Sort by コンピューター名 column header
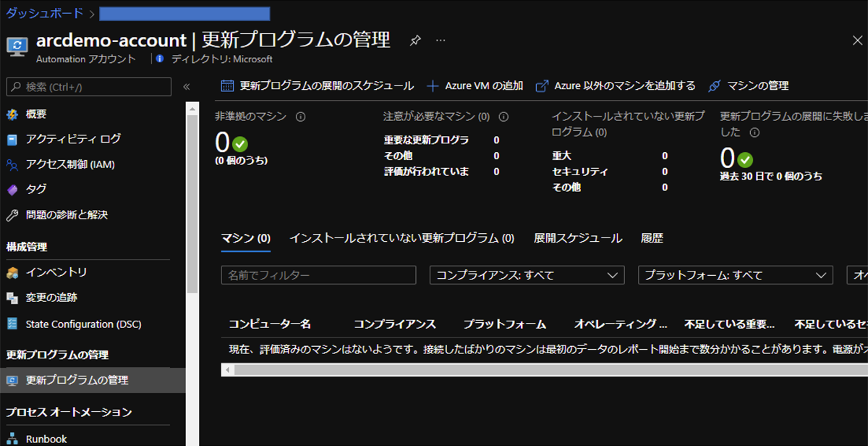 270,324
